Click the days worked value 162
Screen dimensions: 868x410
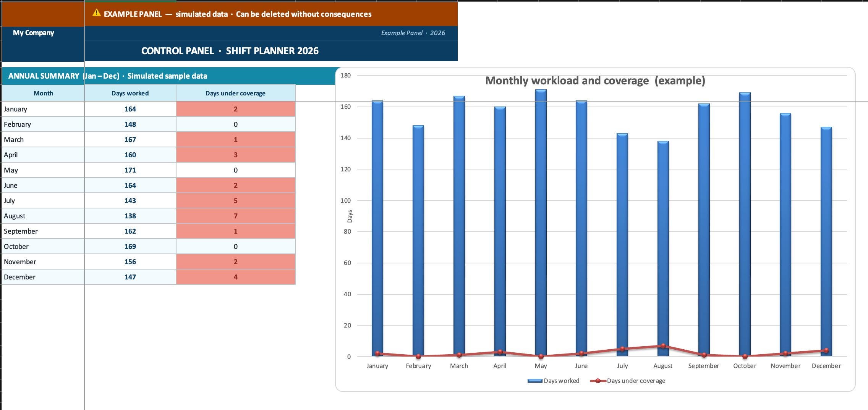(x=130, y=231)
